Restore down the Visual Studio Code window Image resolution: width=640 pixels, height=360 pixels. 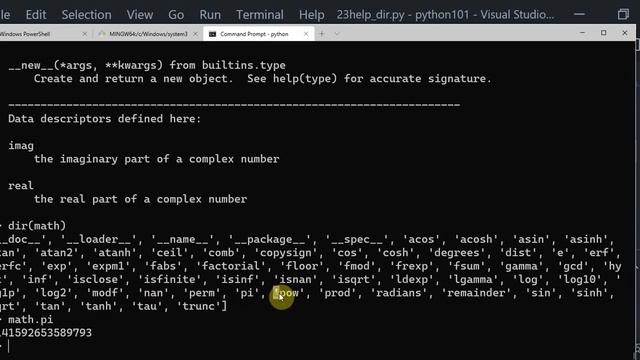click(623, 14)
